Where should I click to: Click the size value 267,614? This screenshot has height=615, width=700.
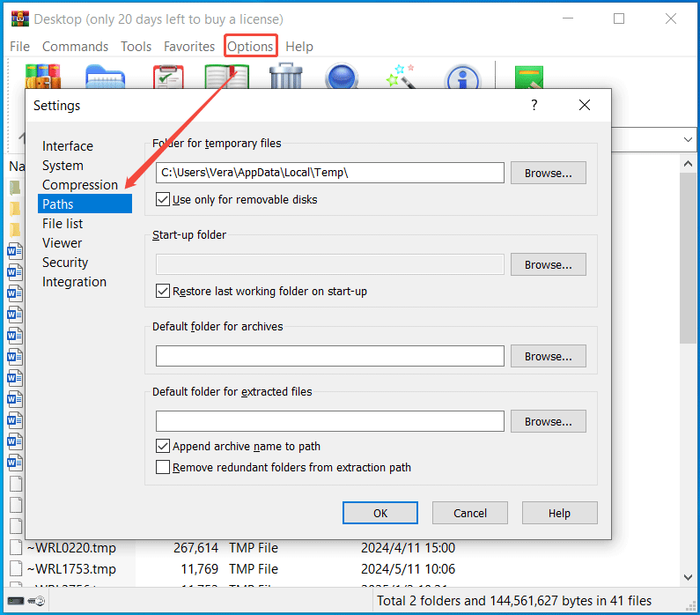(195, 547)
